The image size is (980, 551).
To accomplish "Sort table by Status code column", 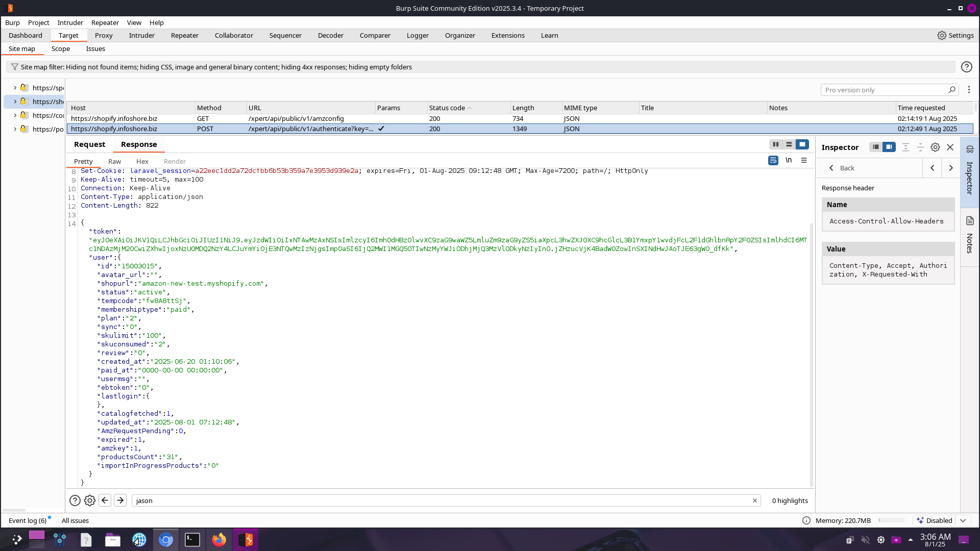I will (x=468, y=108).
